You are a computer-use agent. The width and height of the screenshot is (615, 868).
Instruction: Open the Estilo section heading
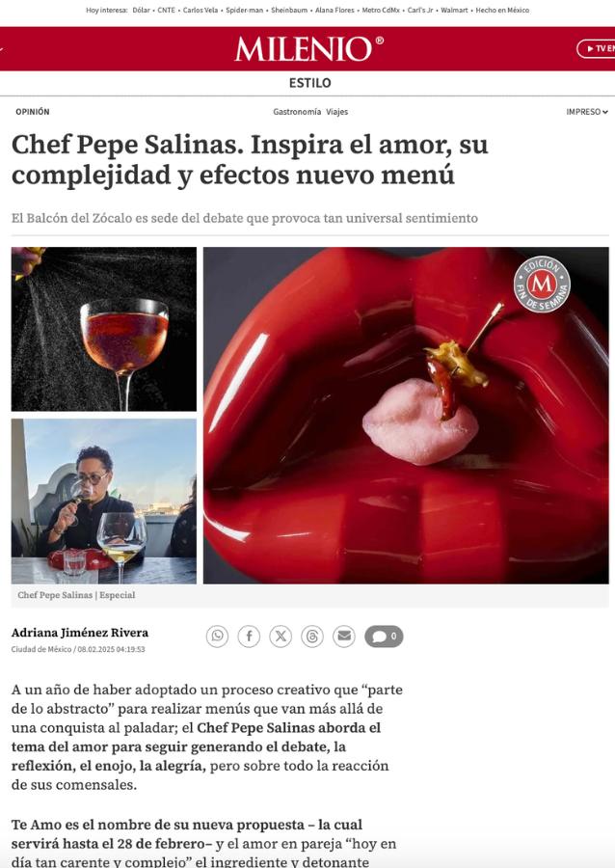[309, 83]
